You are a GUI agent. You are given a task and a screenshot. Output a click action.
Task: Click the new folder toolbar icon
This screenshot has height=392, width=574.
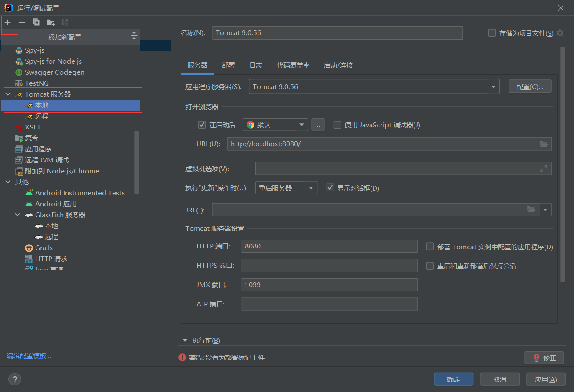pyautogui.click(x=51, y=22)
